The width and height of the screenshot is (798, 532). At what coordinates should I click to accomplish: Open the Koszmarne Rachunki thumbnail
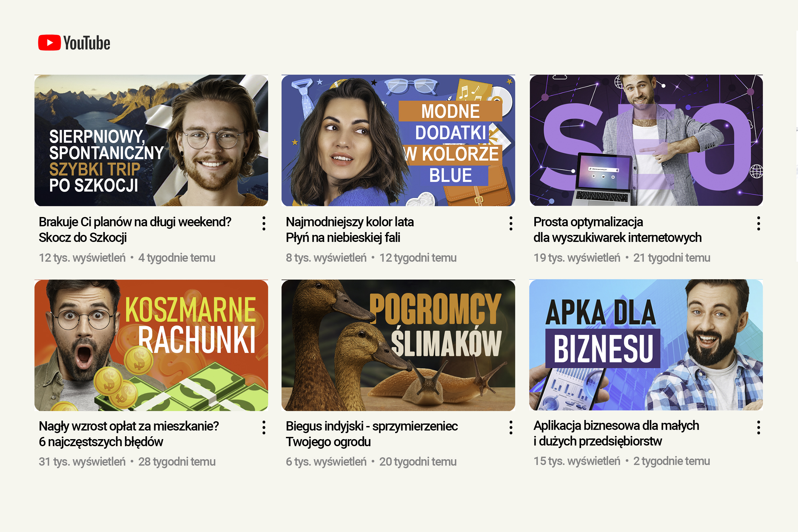pyautogui.click(x=151, y=345)
